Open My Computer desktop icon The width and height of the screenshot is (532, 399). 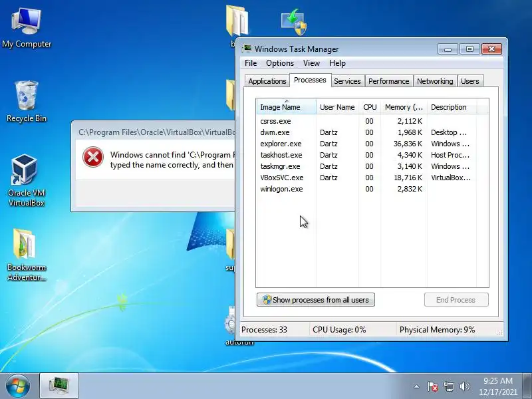(x=26, y=28)
